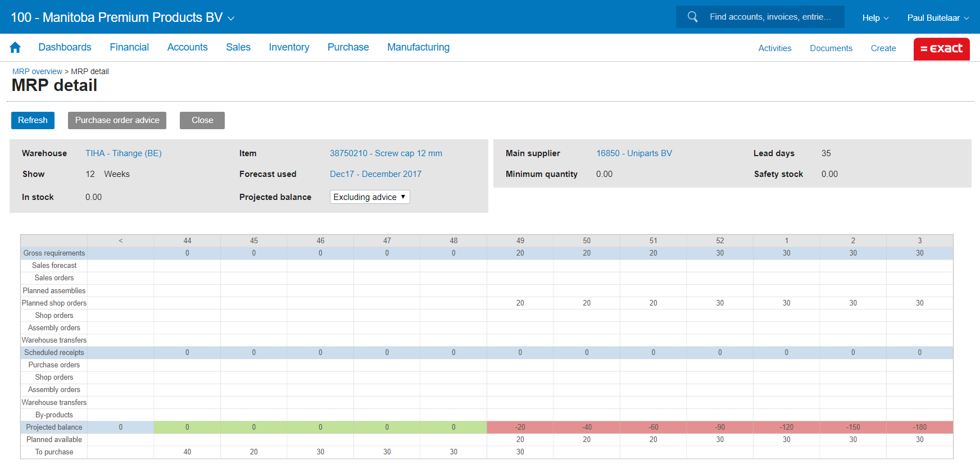Open item 38750210 - Screw cap link
This screenshot has width=980, height=469.
point(385,153)
